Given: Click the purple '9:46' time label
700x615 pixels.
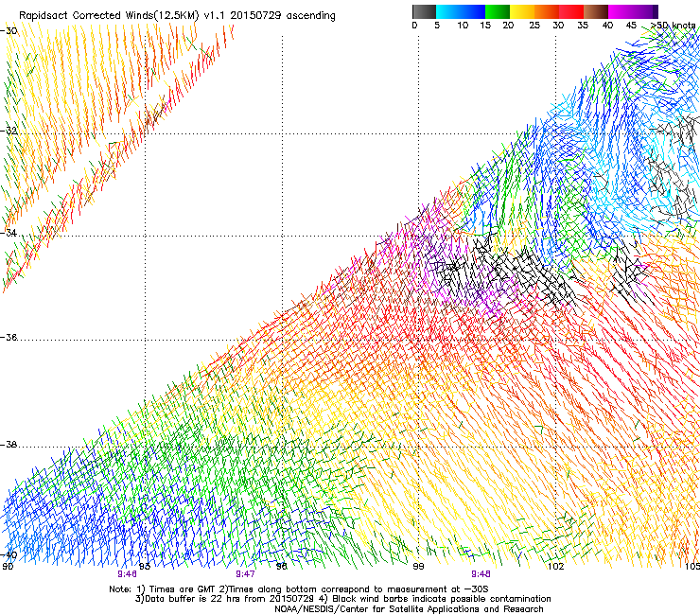Looking at the screenshot, I should 128,574.
